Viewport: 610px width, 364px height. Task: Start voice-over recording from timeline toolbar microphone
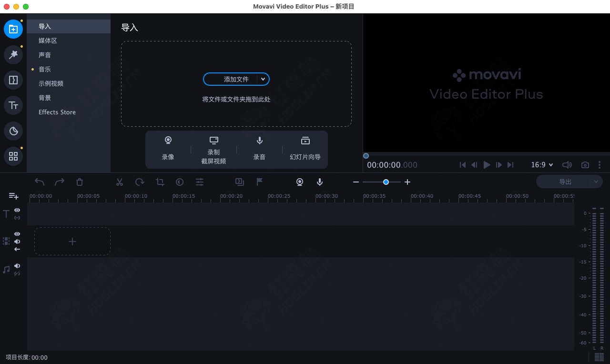[320, 182]
